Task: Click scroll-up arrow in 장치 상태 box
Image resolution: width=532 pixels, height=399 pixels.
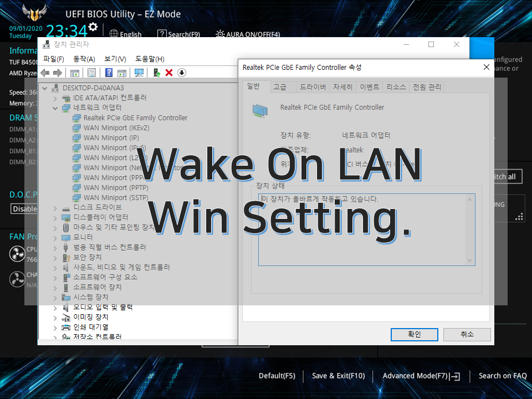Action: [469, 199]
